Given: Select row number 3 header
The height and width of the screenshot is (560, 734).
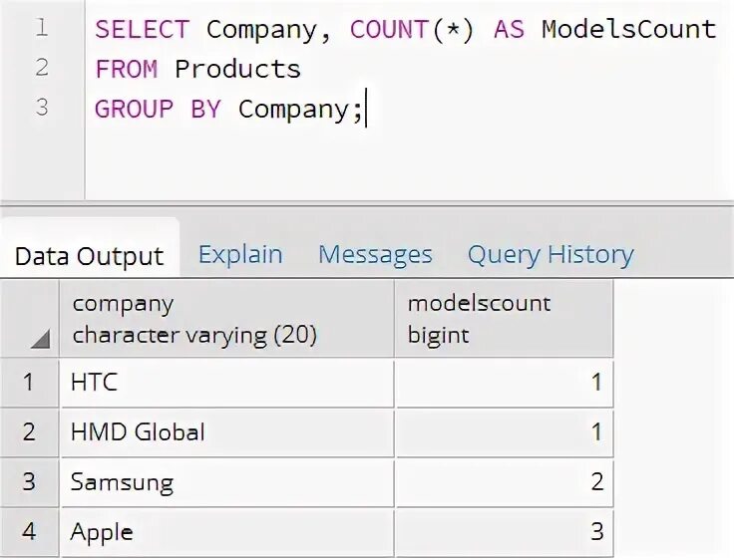Looking at the screenshot, I should click(29, 482).
